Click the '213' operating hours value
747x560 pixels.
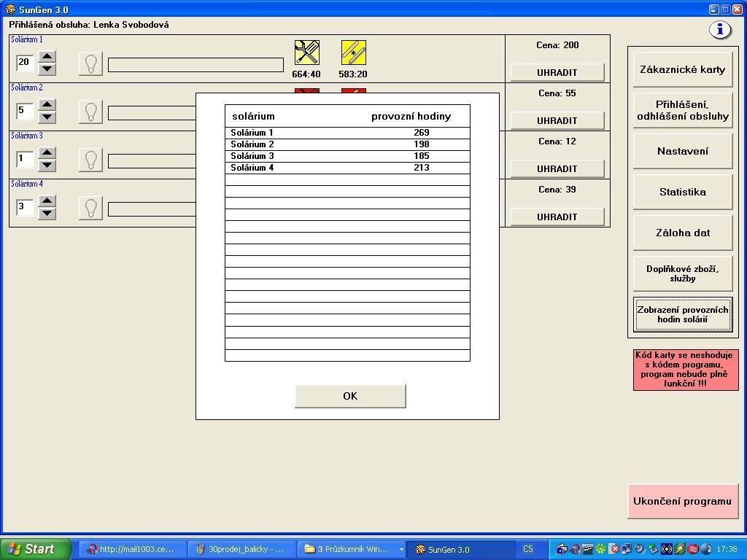pos(422,168)
